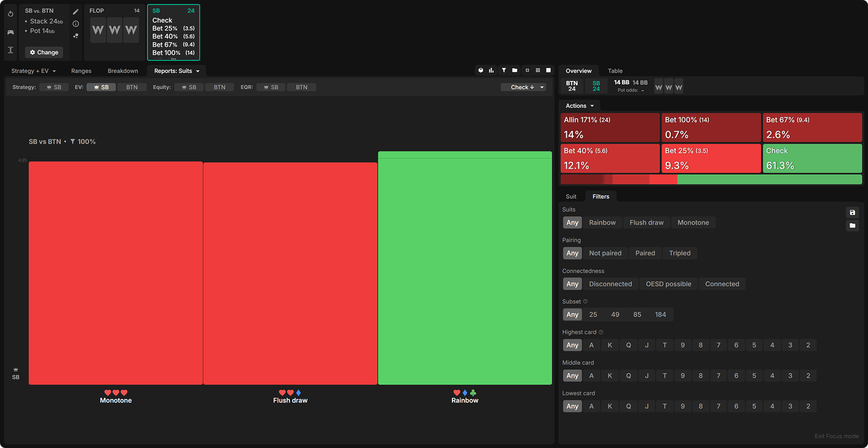
Task: Open the Check sort dropdown
Action: 523,87
